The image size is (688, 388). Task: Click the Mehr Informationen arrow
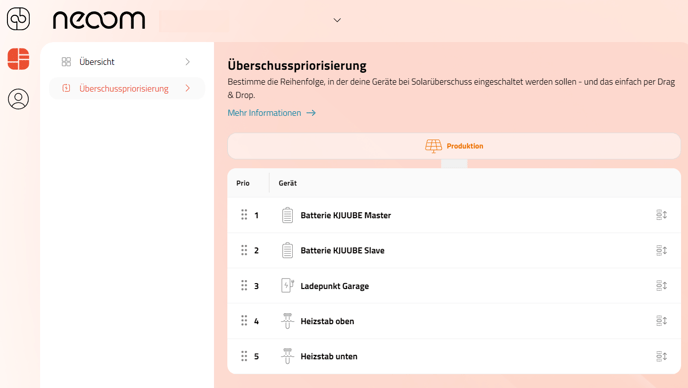tap(311, 113)
